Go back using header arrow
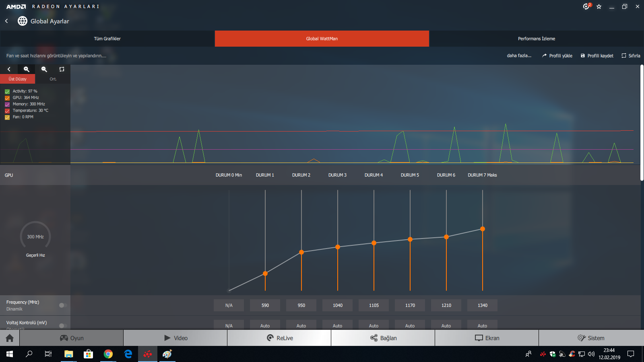 click(x=6, y=21)
